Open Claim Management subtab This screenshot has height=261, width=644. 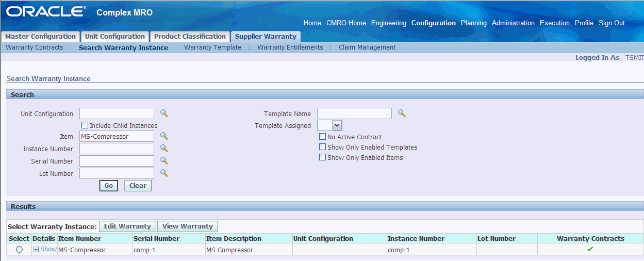coord(367,47)
